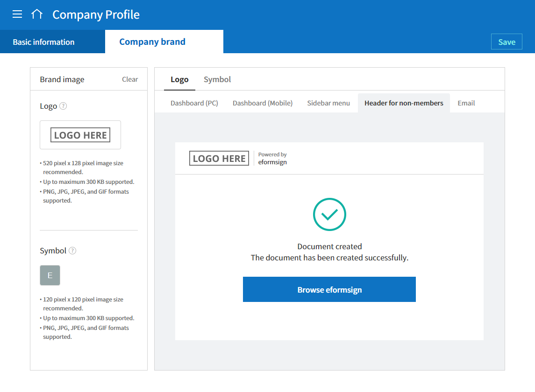Go to home via house icon

(37, 14)
